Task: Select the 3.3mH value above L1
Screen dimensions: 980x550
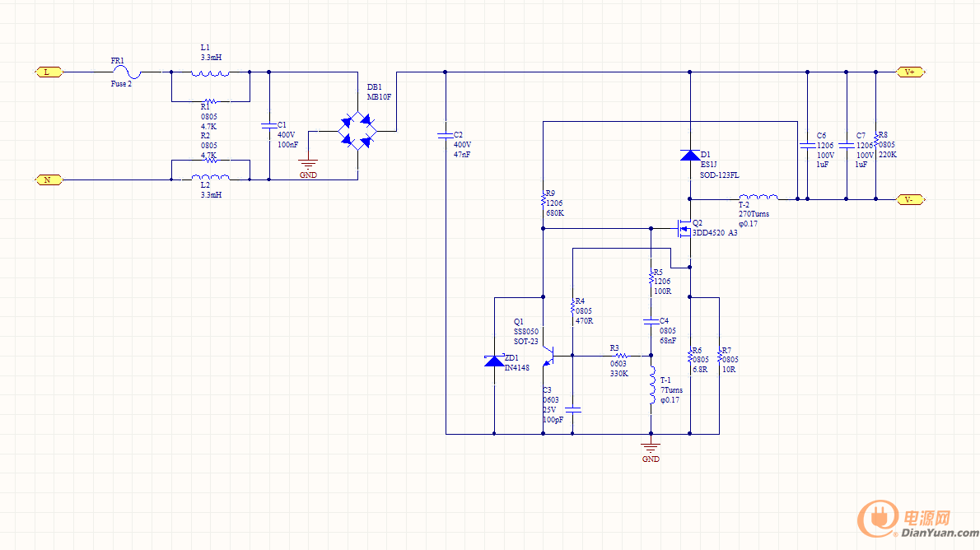Action: (211, 57)
